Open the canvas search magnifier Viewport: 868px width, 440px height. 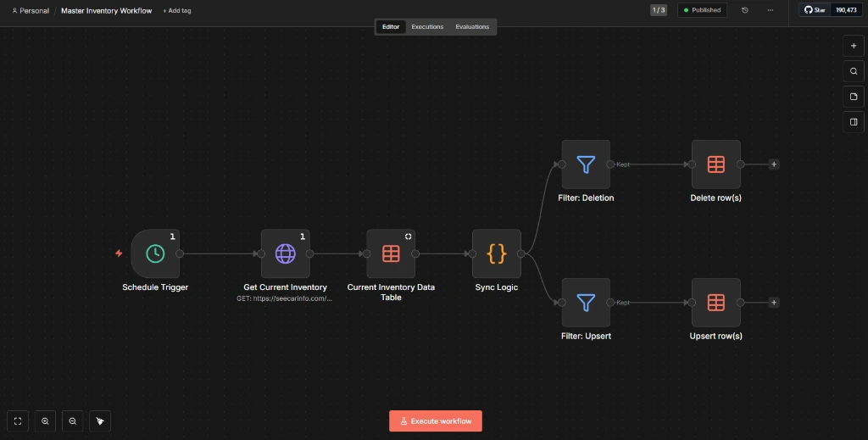point(853,71)
